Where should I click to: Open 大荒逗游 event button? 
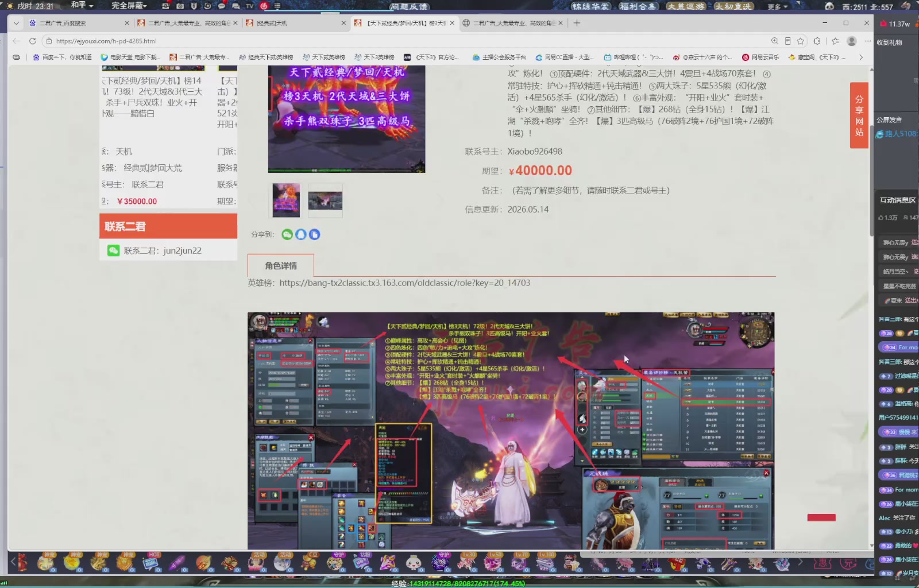click(x=686, y=6)
